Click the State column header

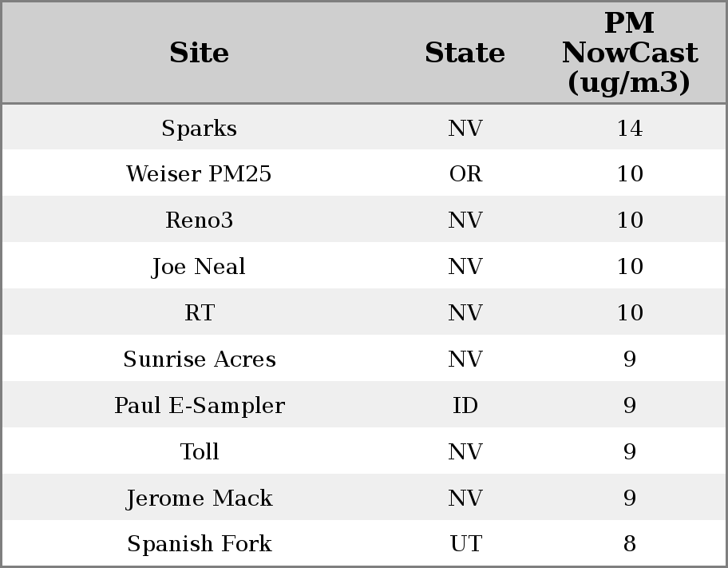pos(465,53)
